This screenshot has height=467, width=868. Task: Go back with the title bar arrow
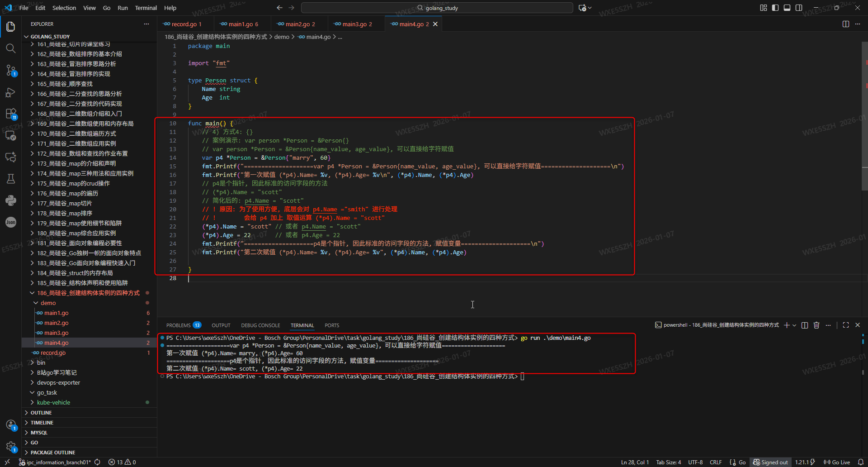(x=279, y=8)
